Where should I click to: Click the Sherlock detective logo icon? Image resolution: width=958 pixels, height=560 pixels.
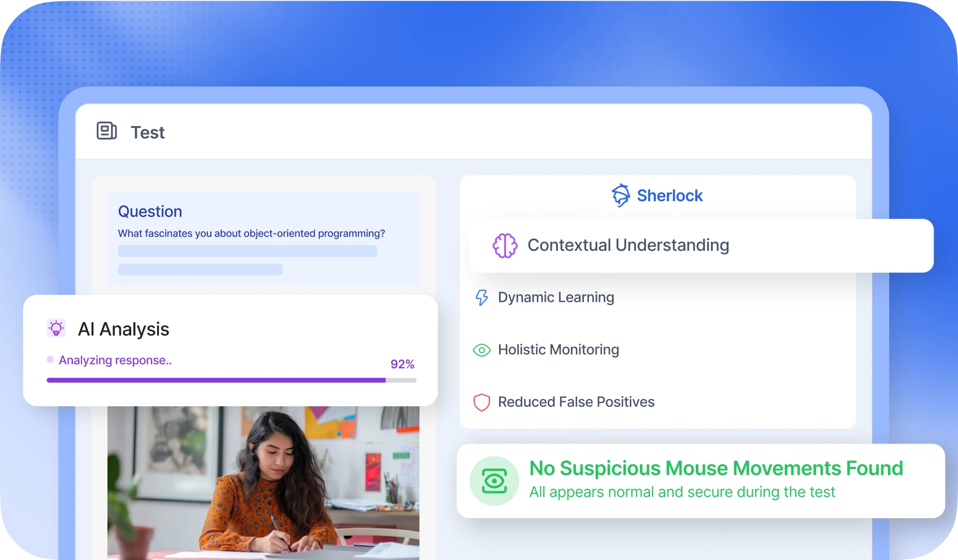pos(621,196)
